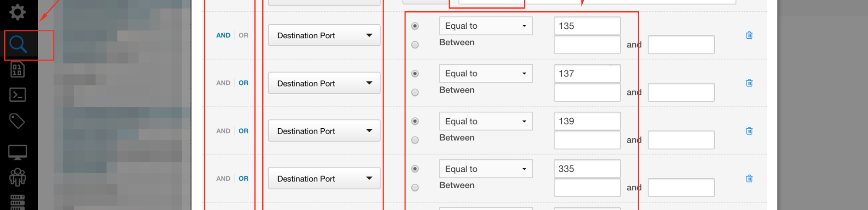Viewport: 868px width, 210px height.
Task: Delete the port 335 filter row
Action: [x=749, y=178]
